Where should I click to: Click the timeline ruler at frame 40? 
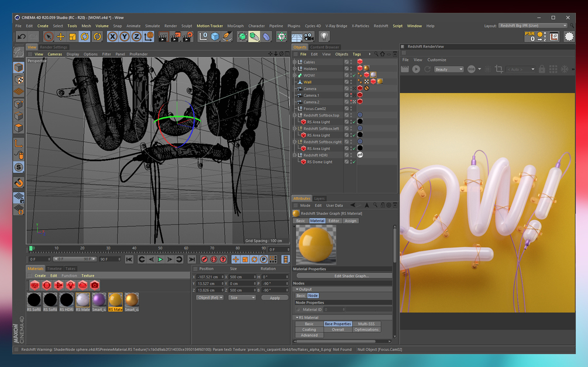coord(134,248)
